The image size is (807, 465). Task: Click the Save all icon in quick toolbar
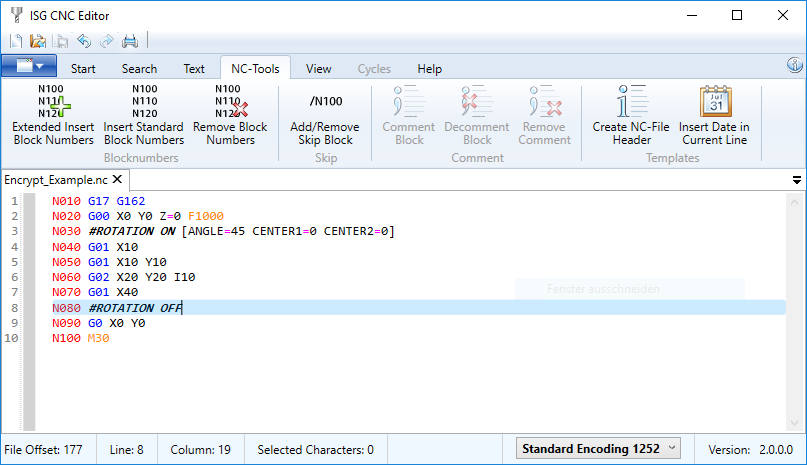pyautogui.click(x=61, y=41)
